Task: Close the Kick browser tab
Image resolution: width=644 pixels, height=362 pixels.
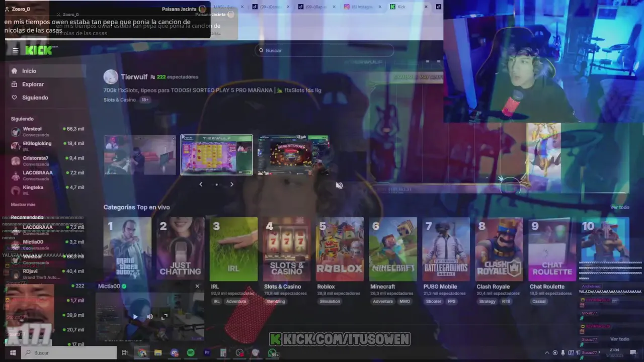Action: point(426,7)
